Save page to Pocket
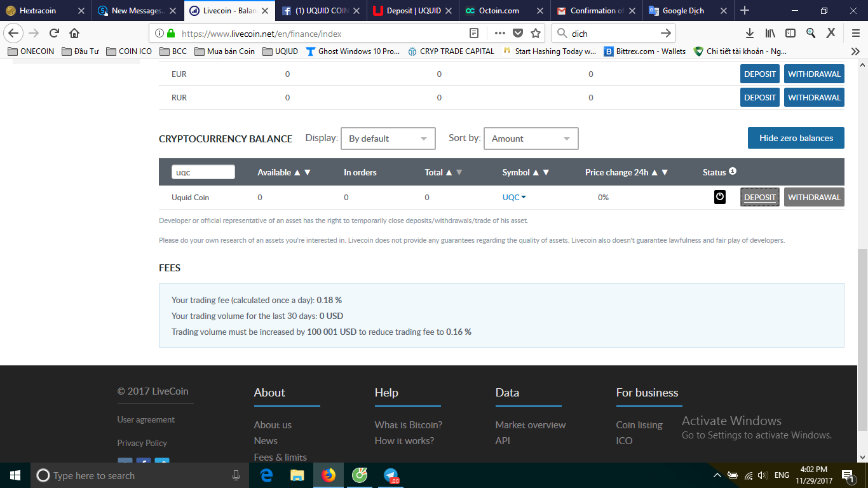 [518, 33]
